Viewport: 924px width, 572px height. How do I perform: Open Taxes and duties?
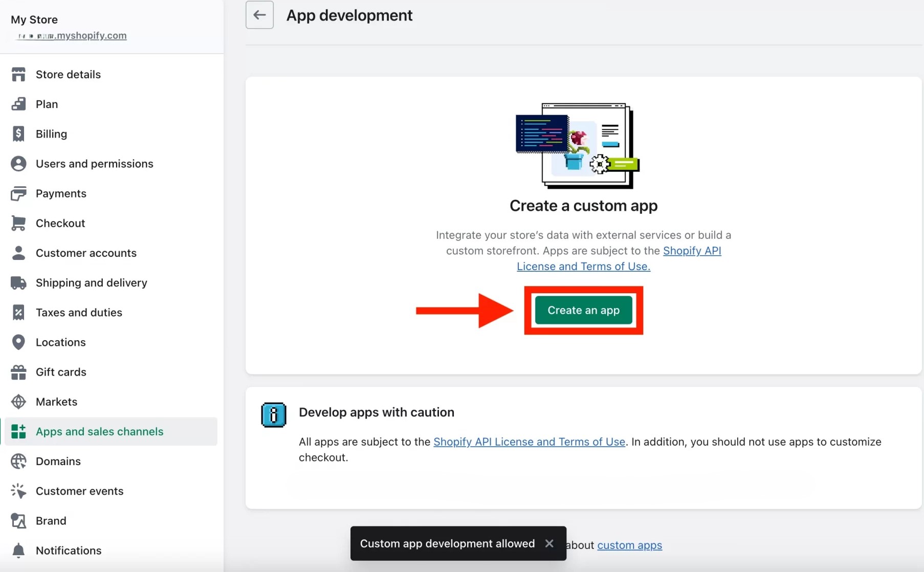[111, 312]
